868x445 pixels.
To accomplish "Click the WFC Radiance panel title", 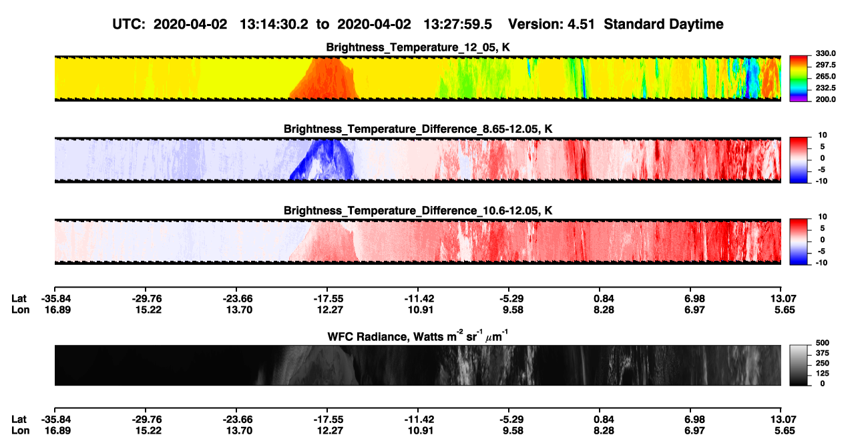I will (418, 336).
